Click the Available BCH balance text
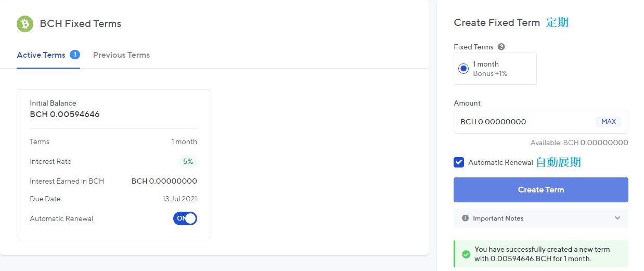Screen dimensions: 644x271 (x=579, y=143)
